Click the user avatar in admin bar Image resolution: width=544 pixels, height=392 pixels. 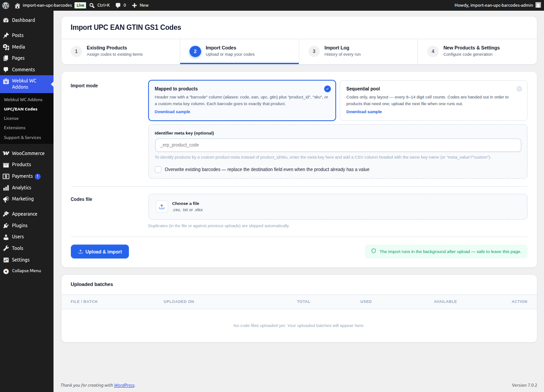pyautogui.click(x=538, y=5)
